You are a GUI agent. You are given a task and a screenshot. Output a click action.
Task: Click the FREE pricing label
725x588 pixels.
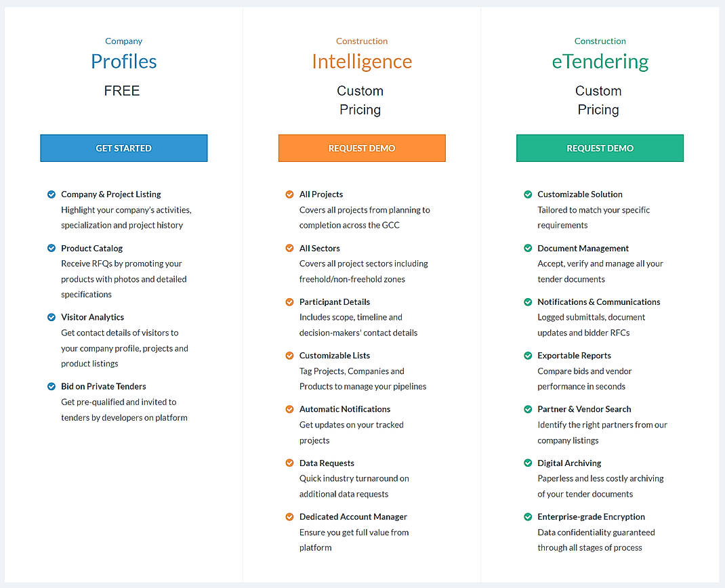click(x=122, y=90)
